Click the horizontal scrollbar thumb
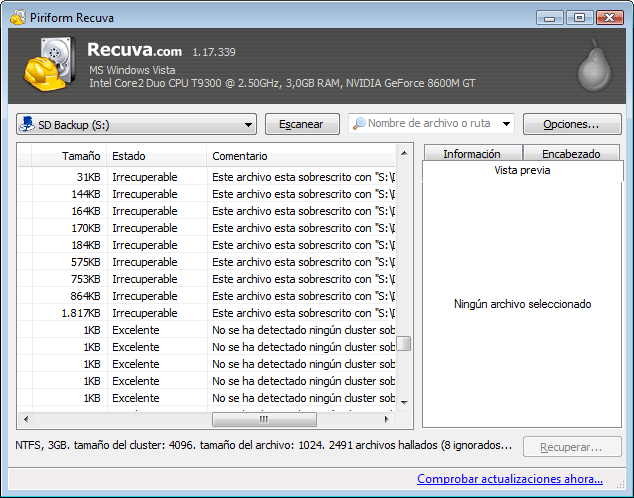Viewport: 634px width, 498px height. click(264, 420)
